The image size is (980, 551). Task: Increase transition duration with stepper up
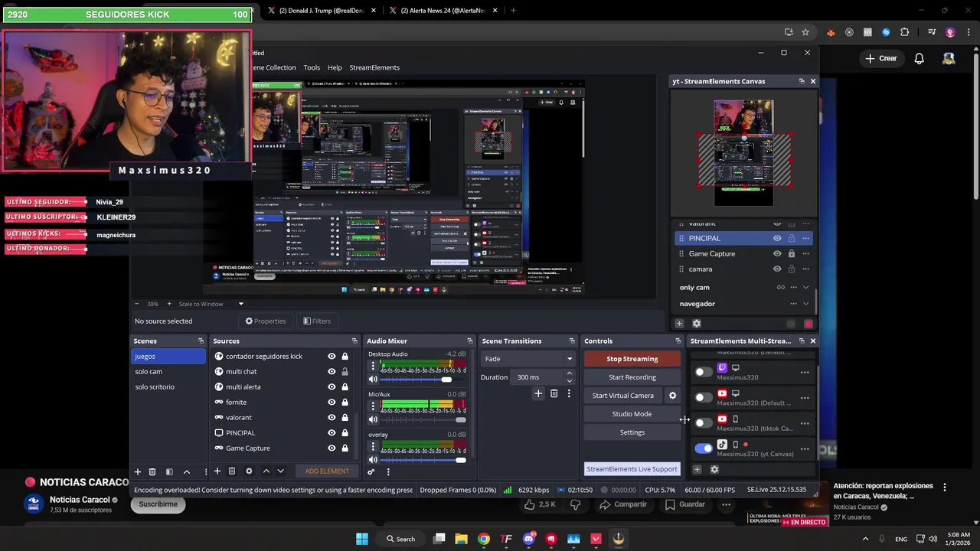click(569, 373)
